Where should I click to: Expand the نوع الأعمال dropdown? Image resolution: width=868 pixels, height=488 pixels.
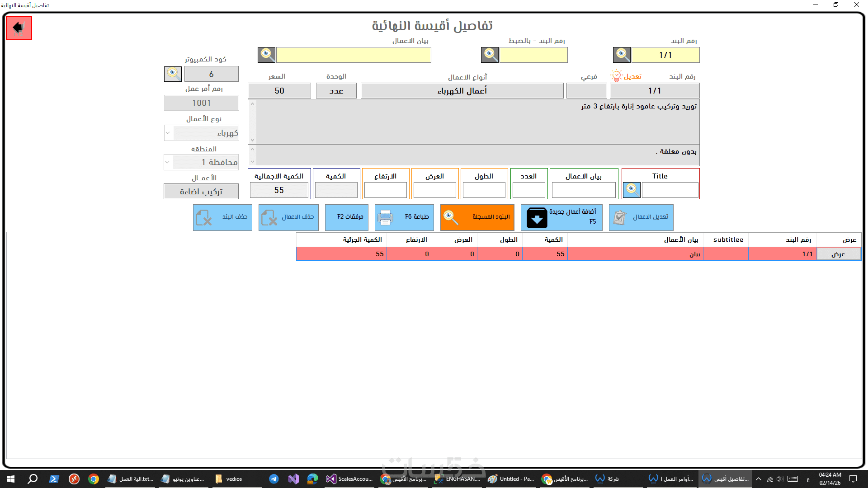(x=168, y=133)
